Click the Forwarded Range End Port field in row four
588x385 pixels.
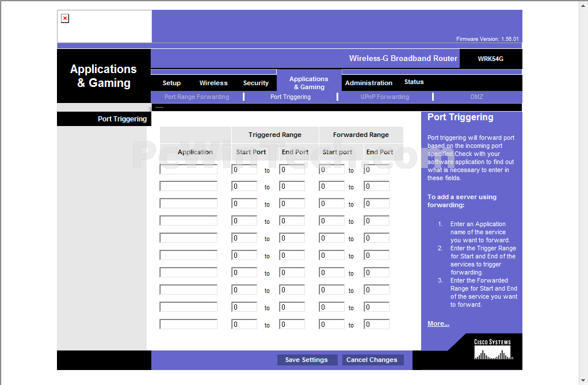click(376, 221)
